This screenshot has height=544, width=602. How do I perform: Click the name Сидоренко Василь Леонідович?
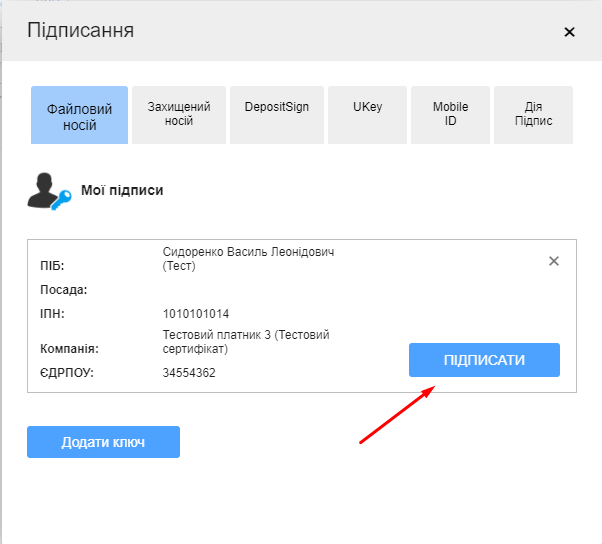(x=248, y=252)
